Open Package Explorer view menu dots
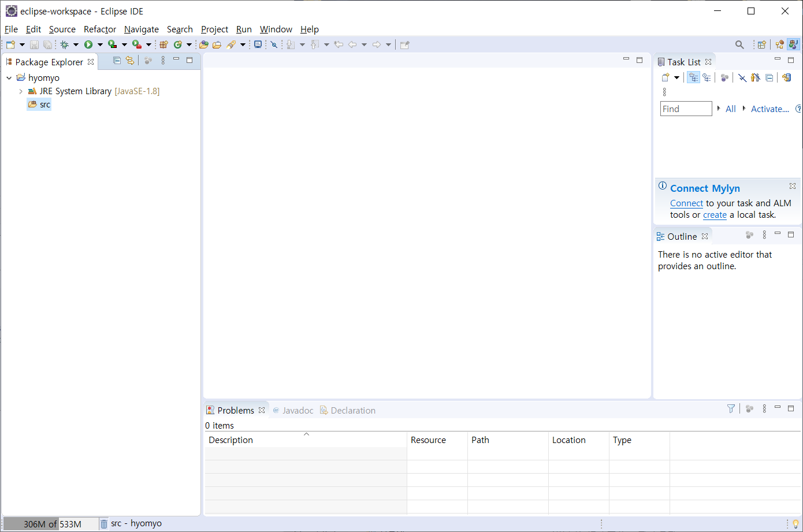Image resolution: width=803 pixels, height=532 pixels. click(163, 60)
